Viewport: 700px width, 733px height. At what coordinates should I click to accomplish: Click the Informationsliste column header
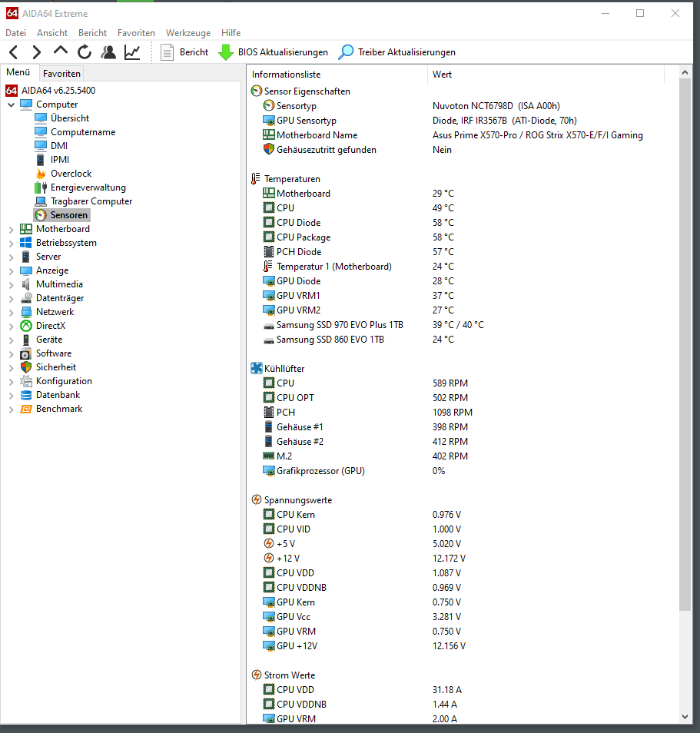pyautogui.click(x=337, y=75)
